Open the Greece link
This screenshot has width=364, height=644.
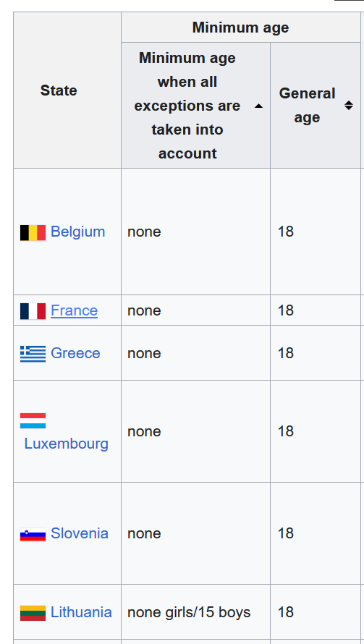tap(75, 353)
